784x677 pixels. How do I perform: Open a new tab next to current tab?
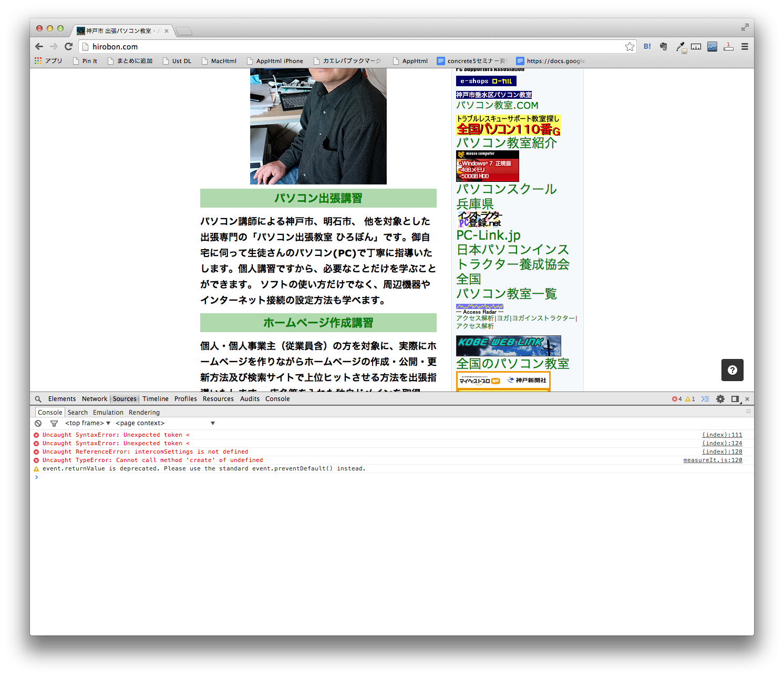click(x=183, y=31)
